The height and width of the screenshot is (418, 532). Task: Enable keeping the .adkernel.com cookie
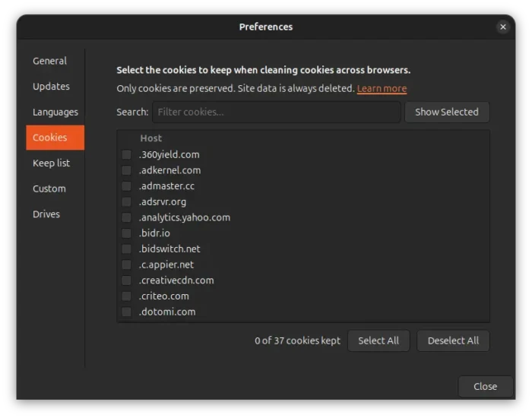tap(126, 170)
